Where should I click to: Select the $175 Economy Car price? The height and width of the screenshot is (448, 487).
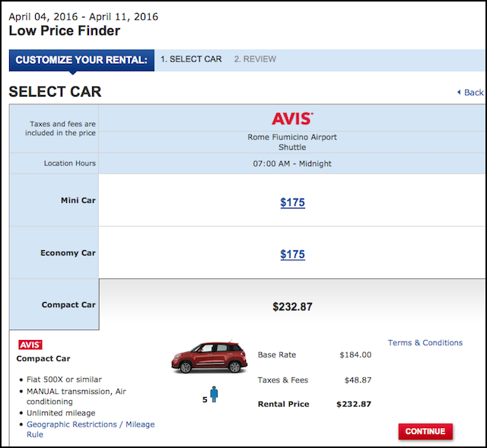coord(292,254)
